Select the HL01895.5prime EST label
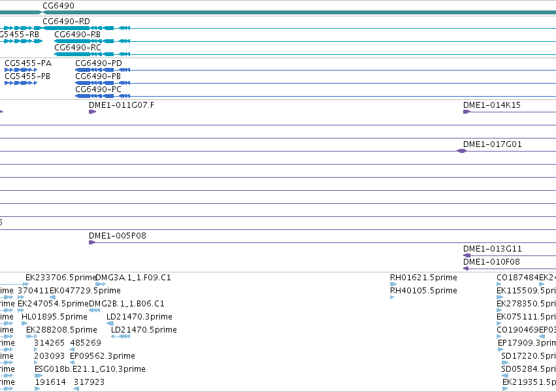The image size is (556, 392). pyautogui.click(x=55, y=317)
